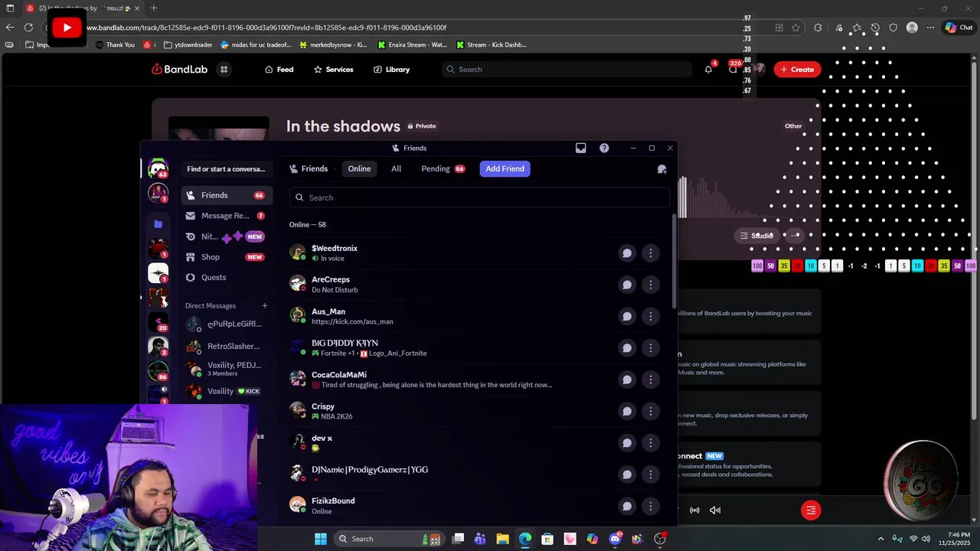Open more options for CocaColaMaMi

(651, 380)
